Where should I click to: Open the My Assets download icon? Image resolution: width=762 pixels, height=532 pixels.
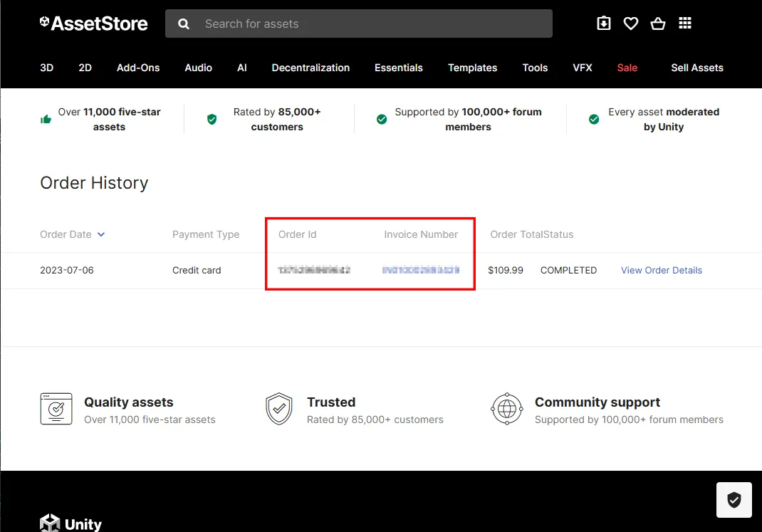603,24
